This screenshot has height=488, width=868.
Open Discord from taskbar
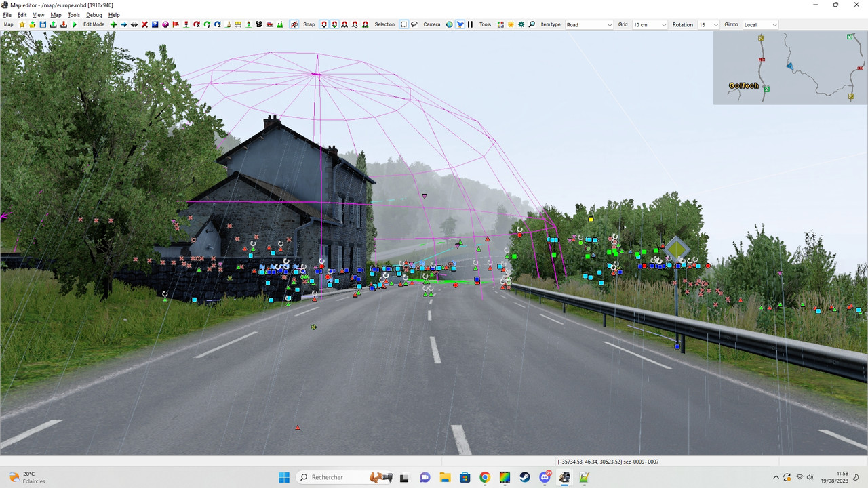tap(545, 477)
